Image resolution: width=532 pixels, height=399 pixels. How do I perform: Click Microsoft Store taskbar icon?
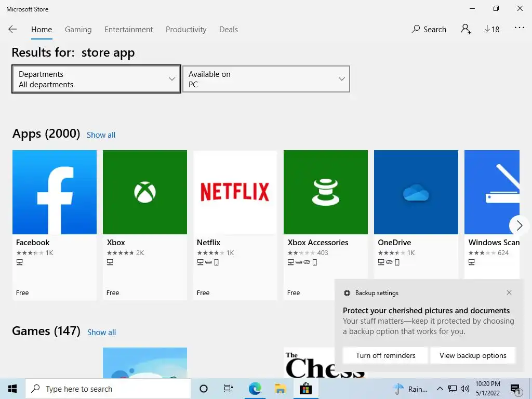(305, 389)
